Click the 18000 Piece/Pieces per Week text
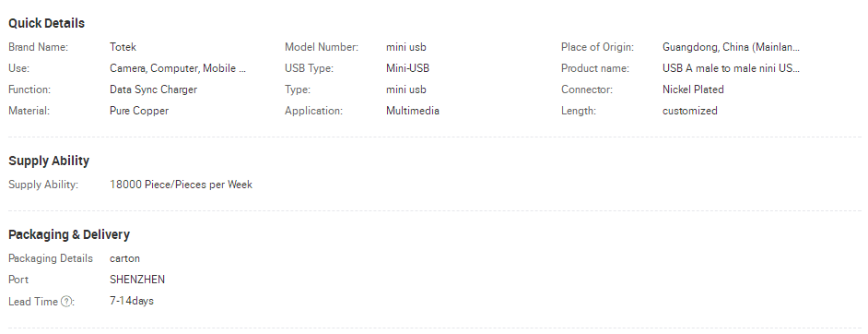The width and height of the screenshot is (868, 334). coord(181,185)
